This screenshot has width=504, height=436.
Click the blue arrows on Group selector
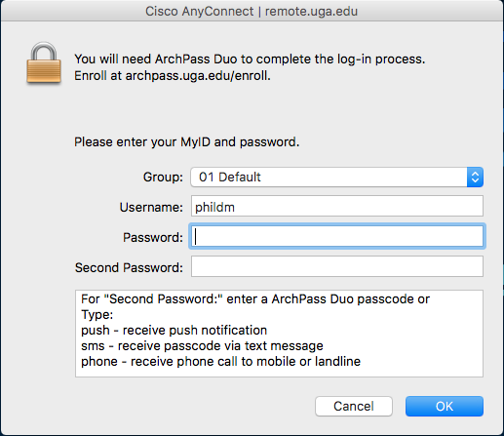pos(475,177)
